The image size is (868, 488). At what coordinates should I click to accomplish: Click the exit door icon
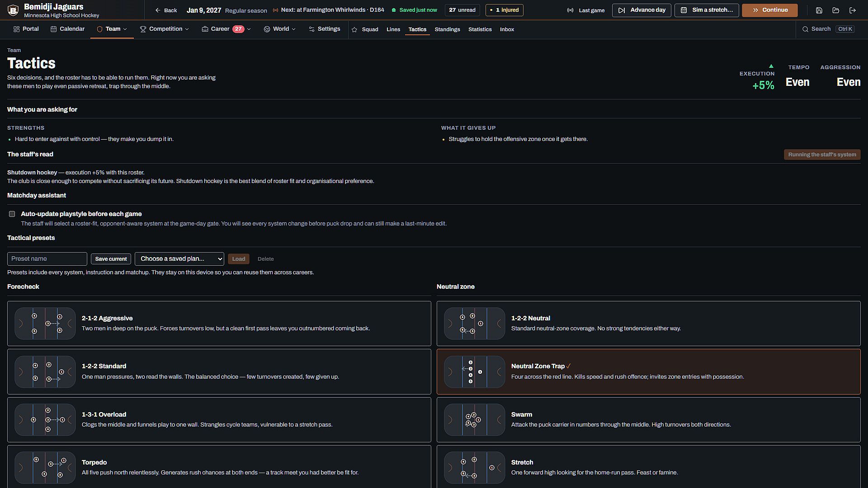[853, 10]
